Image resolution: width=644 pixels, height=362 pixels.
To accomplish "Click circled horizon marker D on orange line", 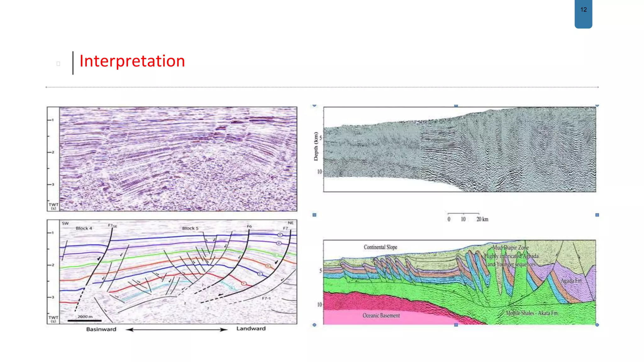I will coord(268,266).
